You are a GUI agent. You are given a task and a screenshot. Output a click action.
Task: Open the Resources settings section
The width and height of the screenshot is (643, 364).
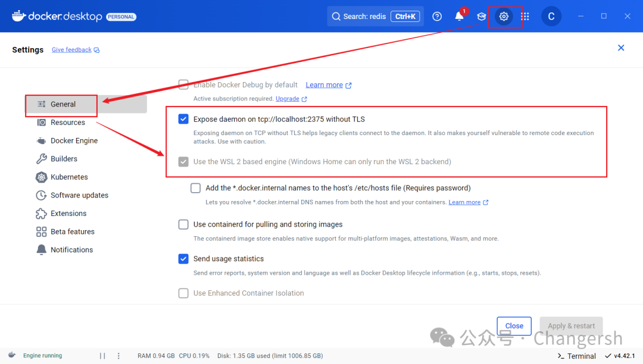(x=67, y=123)
